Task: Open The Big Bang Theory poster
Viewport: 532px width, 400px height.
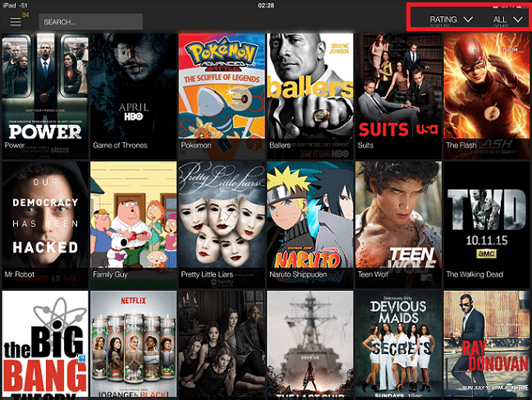Action: point(45,343)
